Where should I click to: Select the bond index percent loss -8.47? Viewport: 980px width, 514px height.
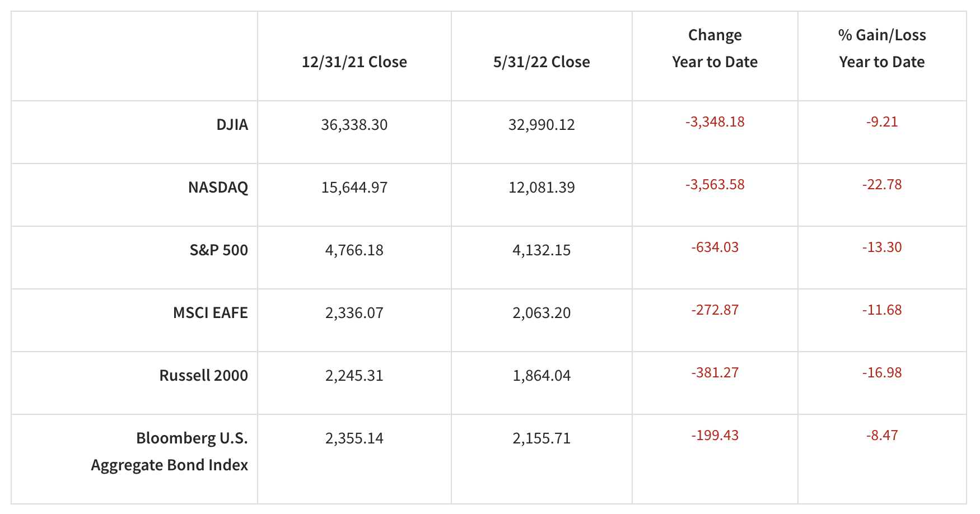coord(881,435)
